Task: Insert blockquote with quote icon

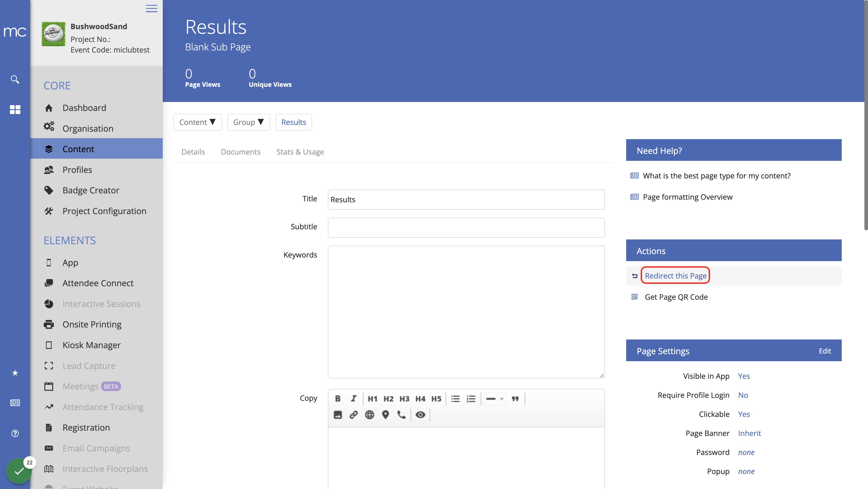Action: 515,399
